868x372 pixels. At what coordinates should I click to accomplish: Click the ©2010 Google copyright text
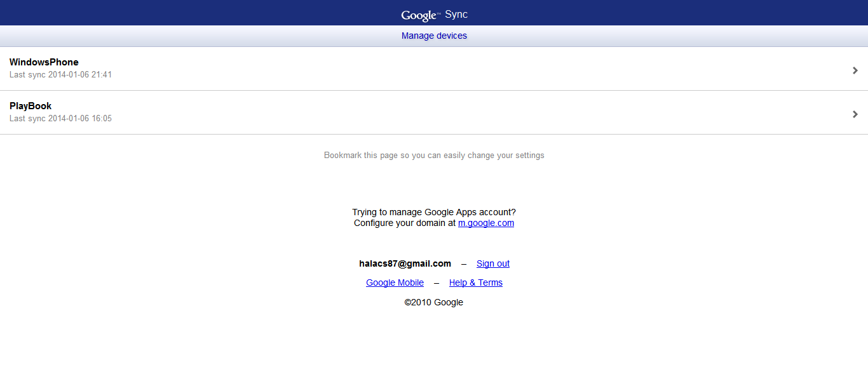(434, 303)
